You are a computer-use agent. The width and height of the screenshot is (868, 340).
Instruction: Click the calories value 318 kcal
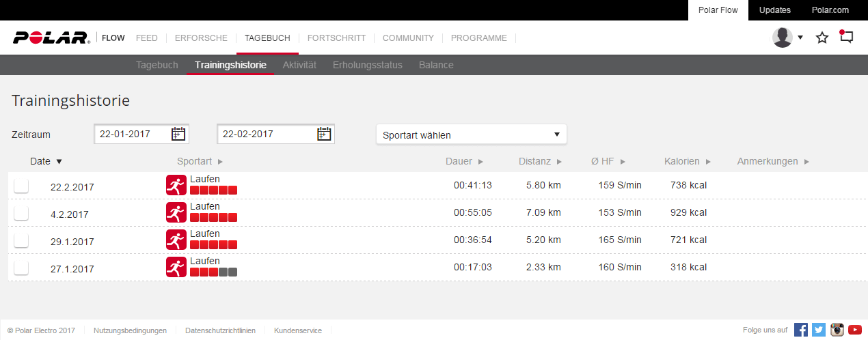[x=688, y=267]
